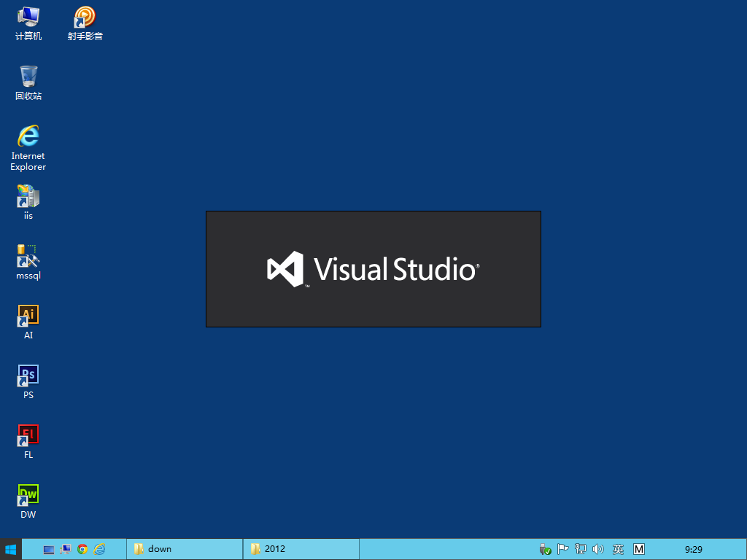
Task: Click the Visual Studio splash screen
Action: tap(373, 269)
